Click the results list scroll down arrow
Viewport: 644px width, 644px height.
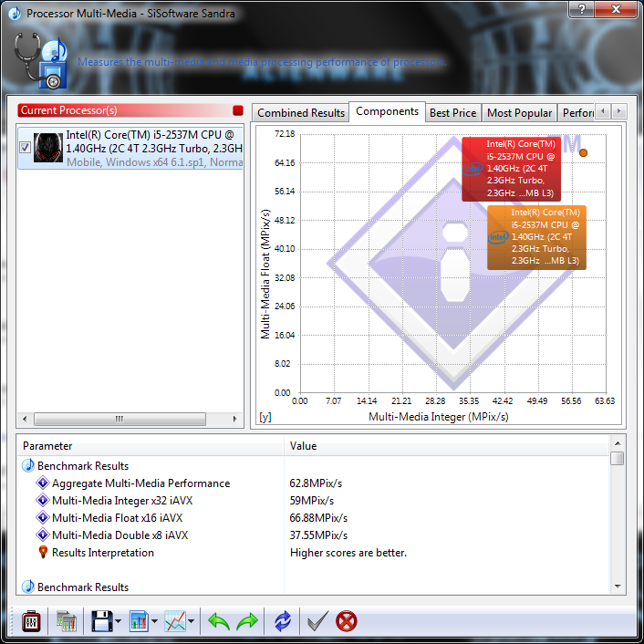coord(618,587)
